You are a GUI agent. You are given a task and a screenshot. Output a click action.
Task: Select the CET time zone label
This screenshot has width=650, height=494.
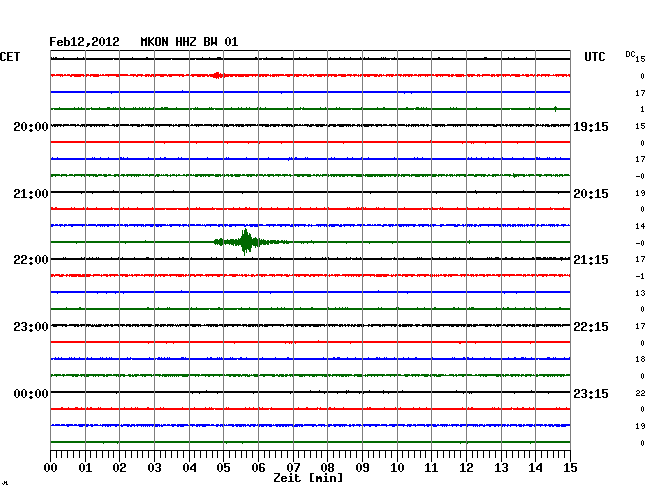(10, 57)
